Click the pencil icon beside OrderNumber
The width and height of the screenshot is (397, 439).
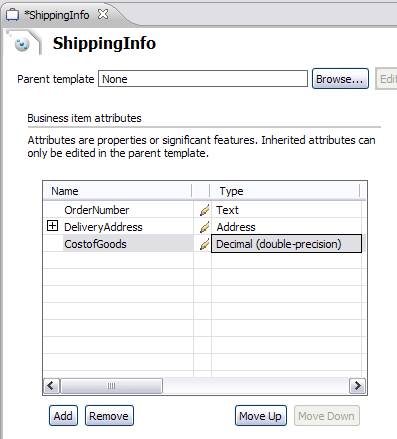[x=204, y=210]
